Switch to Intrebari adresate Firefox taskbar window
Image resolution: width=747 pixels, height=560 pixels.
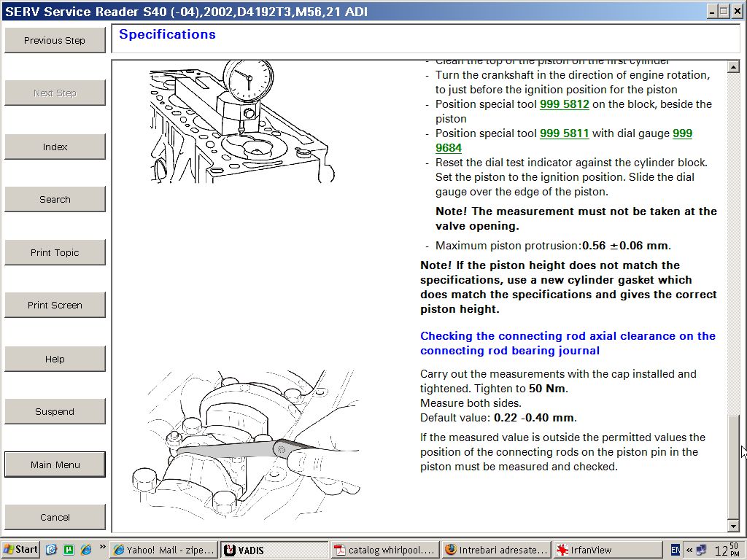[495, 550]
